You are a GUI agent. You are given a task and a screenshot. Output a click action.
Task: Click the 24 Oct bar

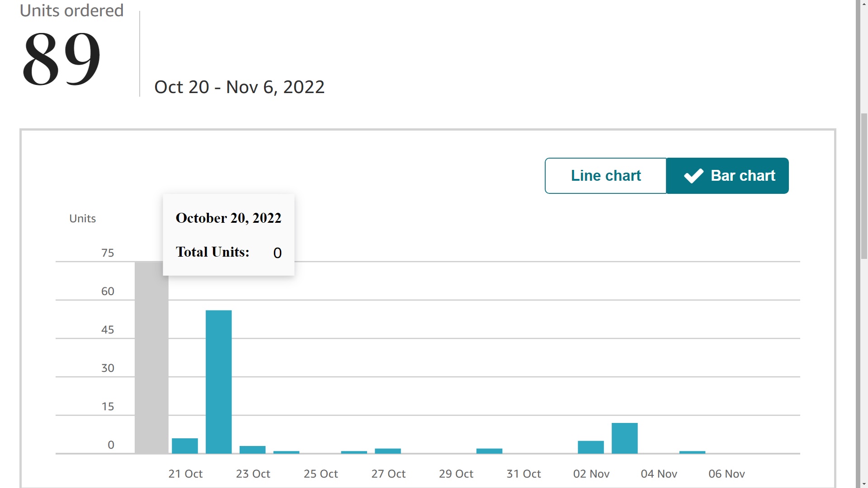pos(287,452)
